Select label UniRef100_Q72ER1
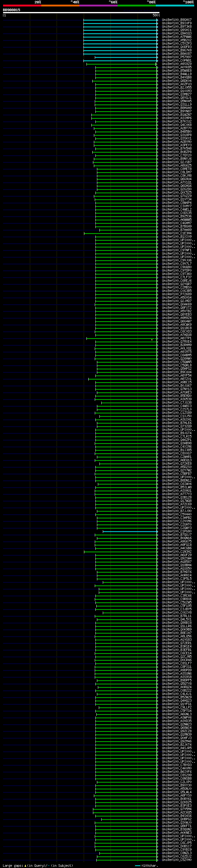The height and width of the screenshot is (868, 197). pyautogui.click(x=177, y=643)
